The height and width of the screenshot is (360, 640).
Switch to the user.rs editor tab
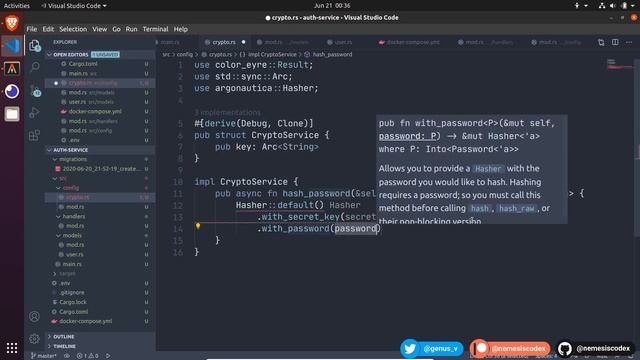click(x=343, y=42)
